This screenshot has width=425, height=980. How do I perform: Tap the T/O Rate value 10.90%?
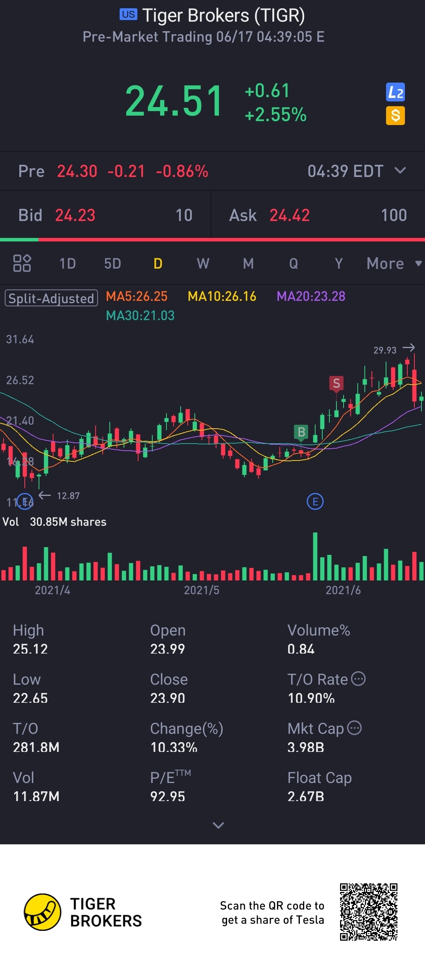point(311,698)
